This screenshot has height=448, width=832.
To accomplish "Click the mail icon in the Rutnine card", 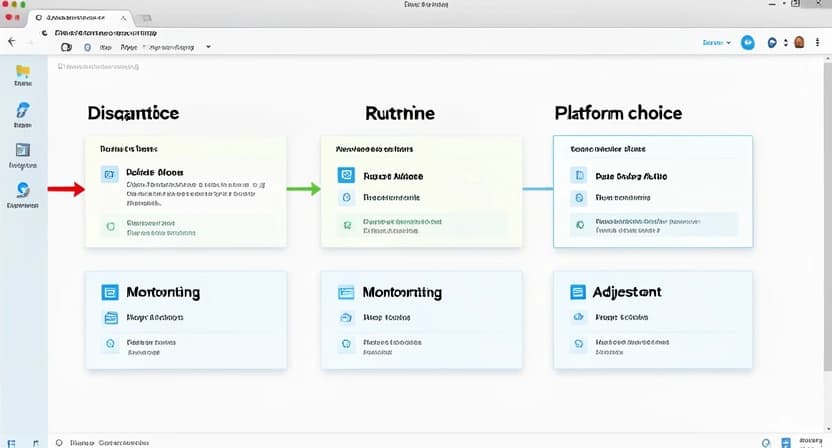I will (x=346, y=174).
